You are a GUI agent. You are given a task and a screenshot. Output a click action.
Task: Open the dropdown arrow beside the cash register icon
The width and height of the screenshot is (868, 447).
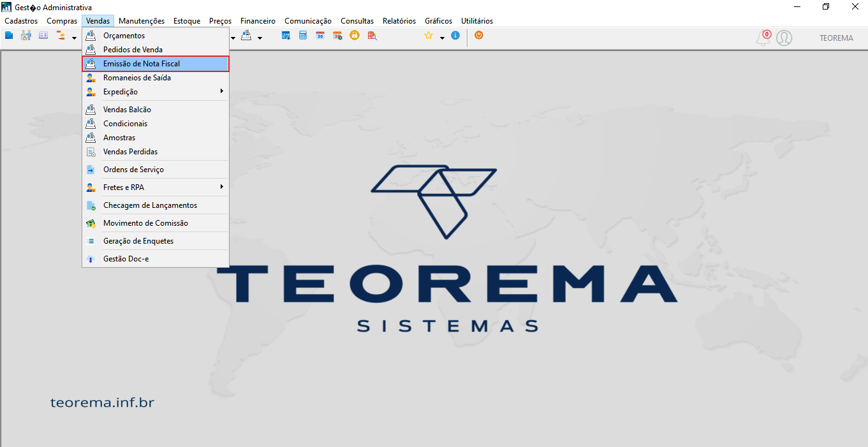coord(260,38)
